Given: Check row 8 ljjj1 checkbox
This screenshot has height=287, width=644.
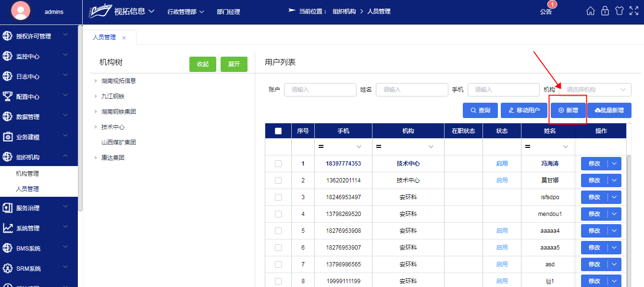Looking at the screenshot, I should tap(278, 281).
